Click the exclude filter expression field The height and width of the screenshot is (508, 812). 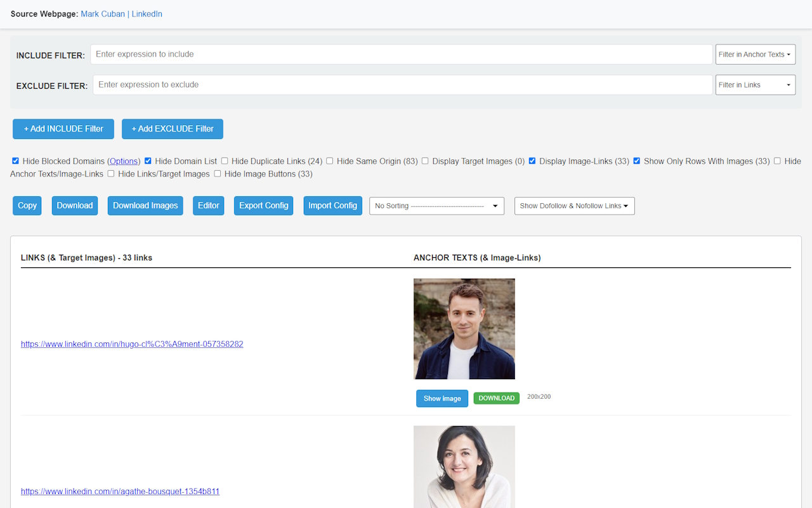pyautogui.click(x=403, y=84)
